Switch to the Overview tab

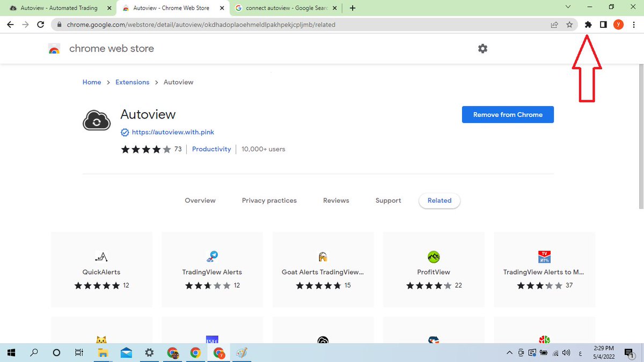click(200, 201)
